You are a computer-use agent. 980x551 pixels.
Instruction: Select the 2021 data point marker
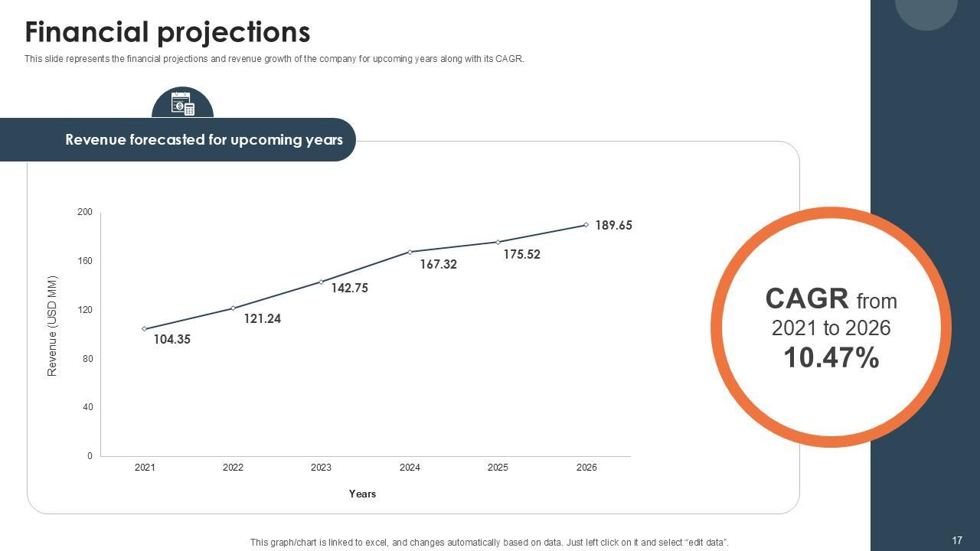(x=145, y=329)
